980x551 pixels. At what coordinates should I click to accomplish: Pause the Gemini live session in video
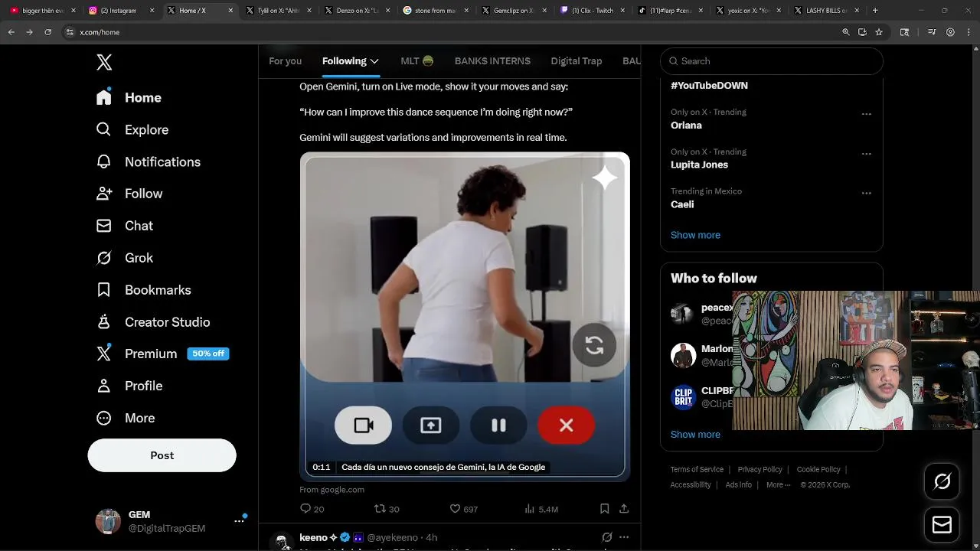498,425
